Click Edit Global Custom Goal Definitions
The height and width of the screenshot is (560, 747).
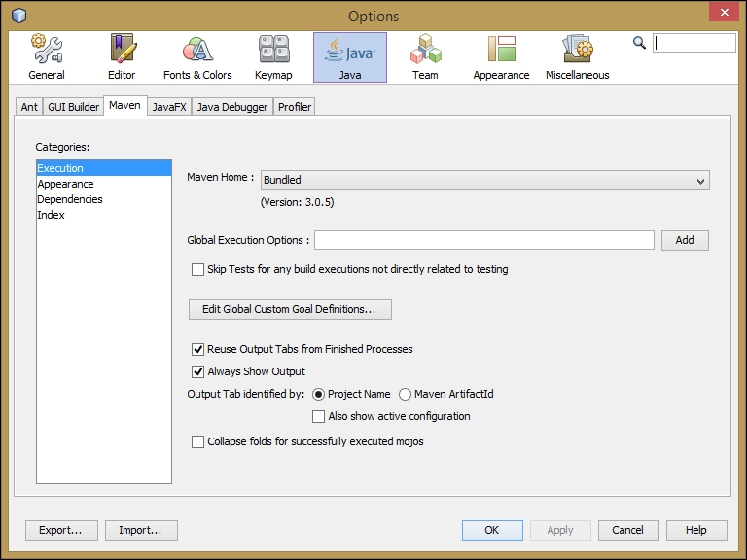pyautogui.click(x=290, y=309)
